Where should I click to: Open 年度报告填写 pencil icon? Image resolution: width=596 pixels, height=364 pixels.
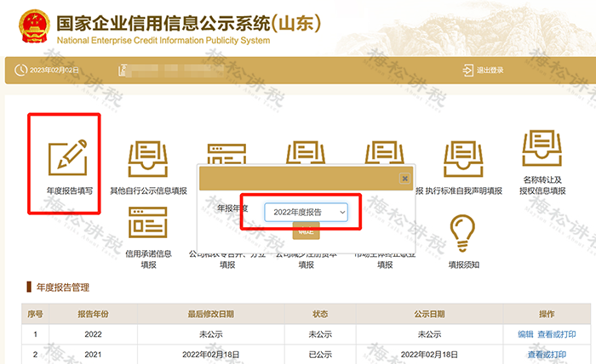point(68,157)
